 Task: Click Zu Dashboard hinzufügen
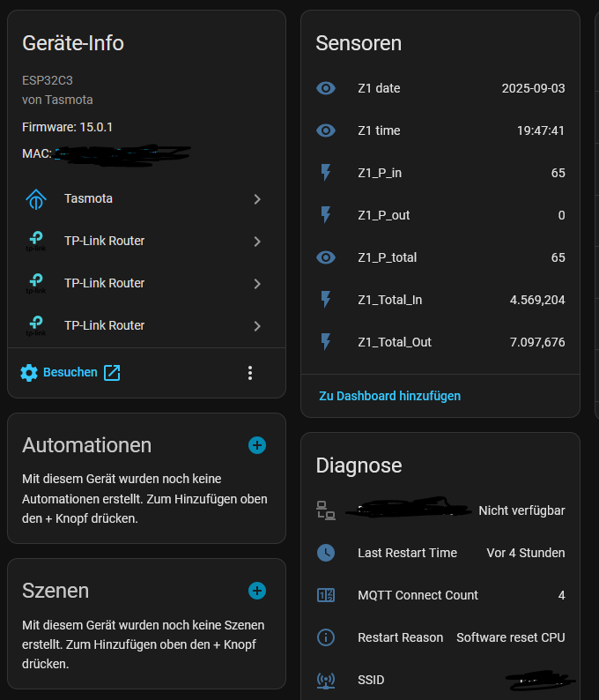(x=389, y=396)
